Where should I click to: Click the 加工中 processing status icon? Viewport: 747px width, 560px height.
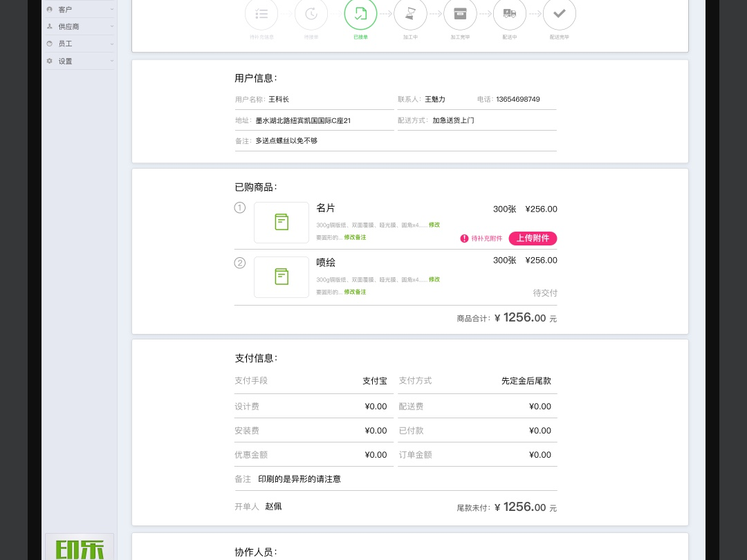(x=410, y=13)
